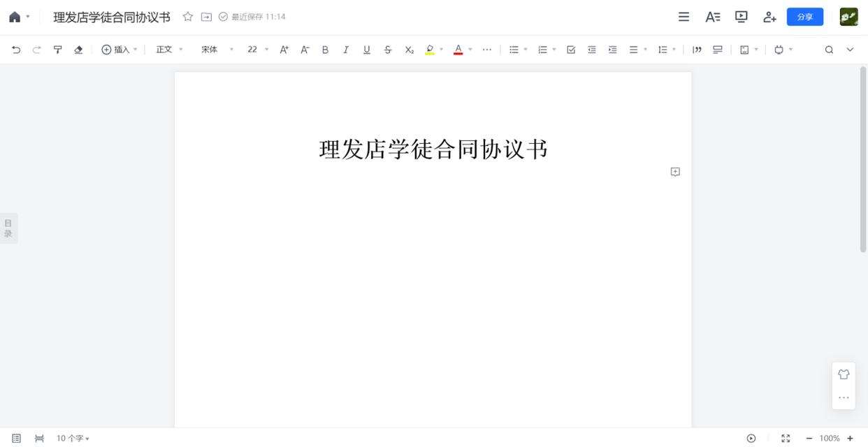Redo the last action

[36, 50]
